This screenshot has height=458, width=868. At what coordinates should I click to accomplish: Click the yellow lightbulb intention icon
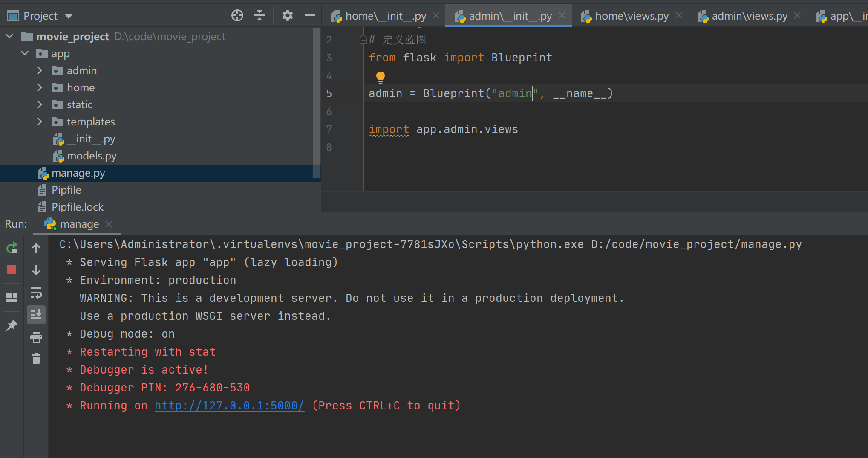[x=381, y=77]
